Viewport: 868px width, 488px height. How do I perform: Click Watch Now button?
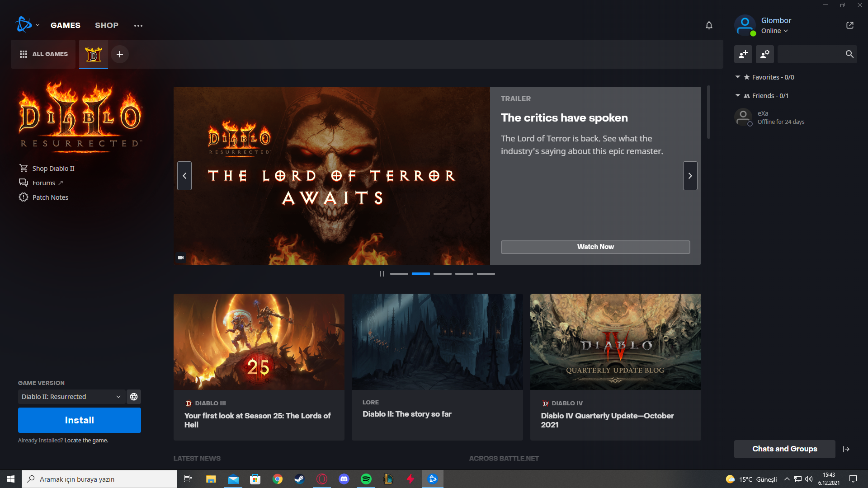tap(595, 247)
